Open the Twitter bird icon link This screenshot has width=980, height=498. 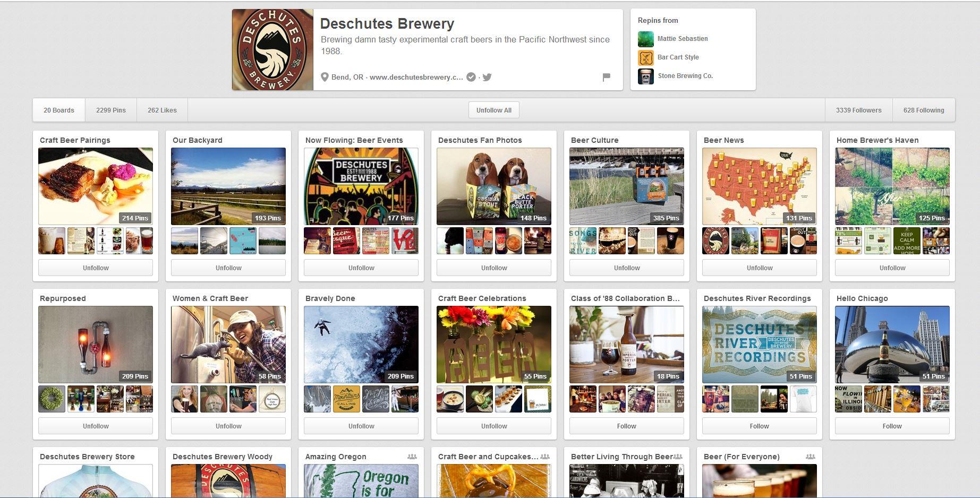(x=487, y=77)
